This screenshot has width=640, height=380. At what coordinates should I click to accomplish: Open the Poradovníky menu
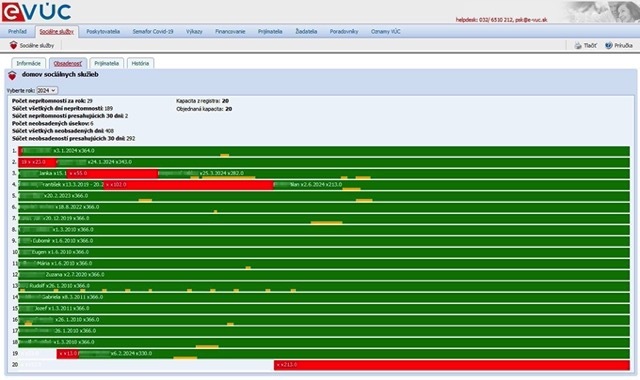[x=344, y=31]
